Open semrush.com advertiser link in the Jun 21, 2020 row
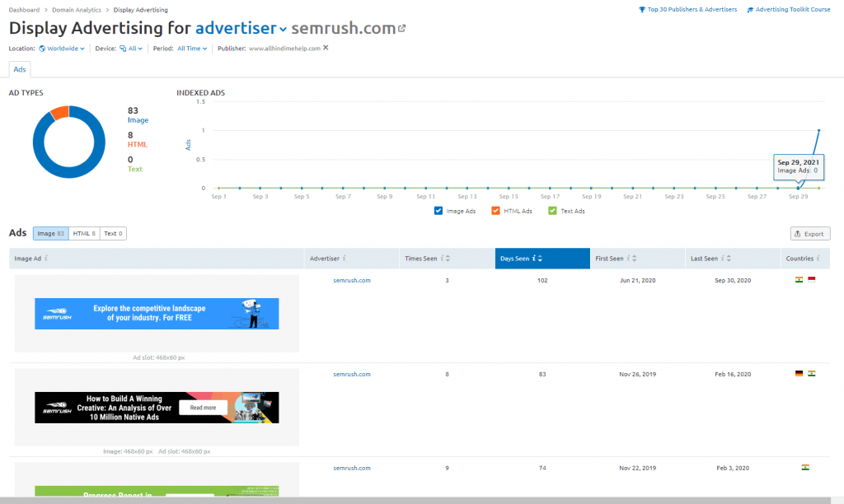Viewport: 844px width, 504px height. pyautogui.click(x=351, y=280)
